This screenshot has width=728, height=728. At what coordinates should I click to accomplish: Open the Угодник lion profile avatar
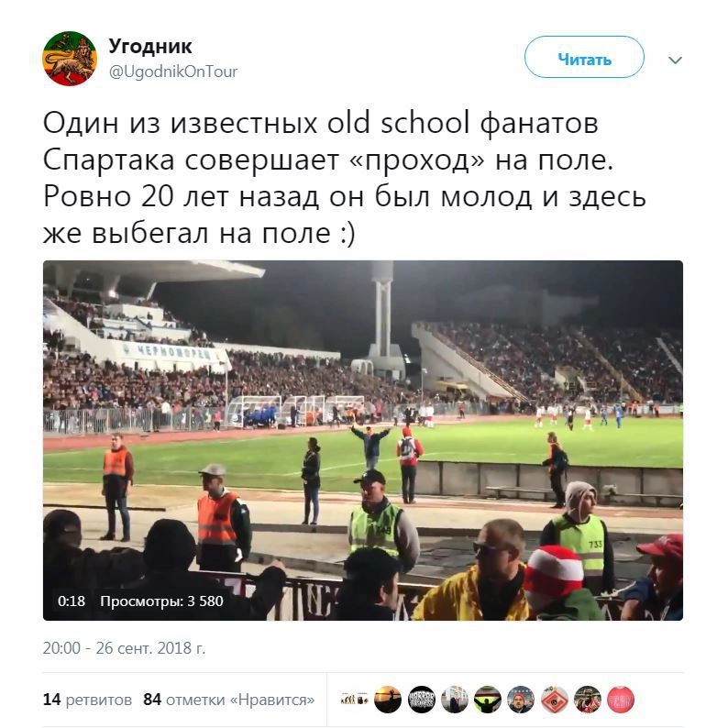coord(70,59)
